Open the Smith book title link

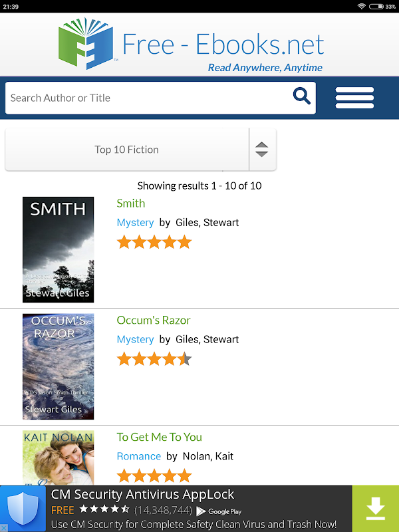(x=131, y=203)
